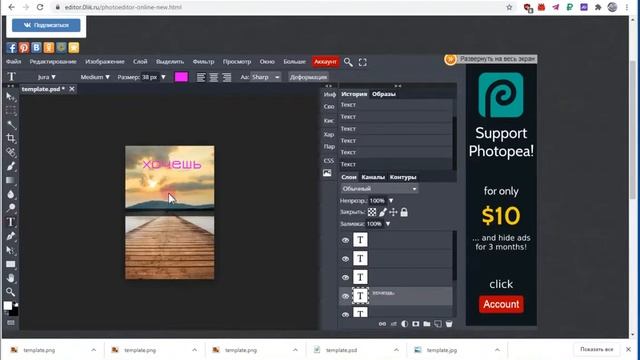Share via Pinterest icon
This screenshot has width=640, height=360.
pyautogui.click(x=24, y=48)
